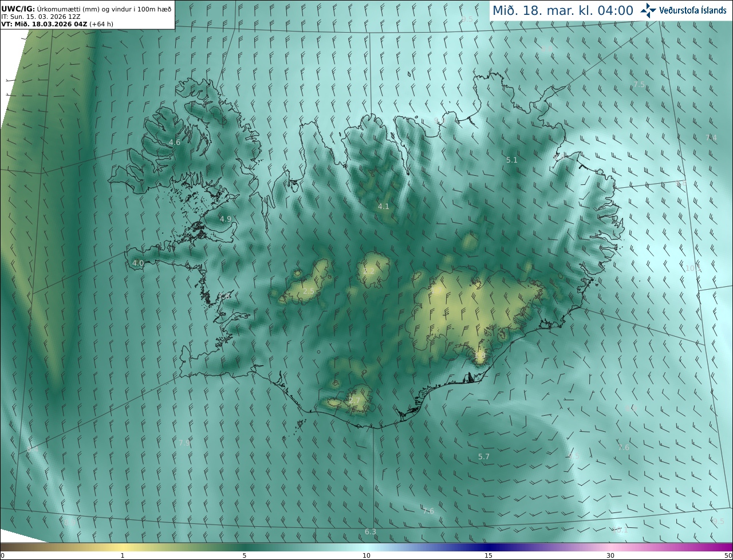Click the 4.0 value on the western peninsula

(x=138, y=263)
